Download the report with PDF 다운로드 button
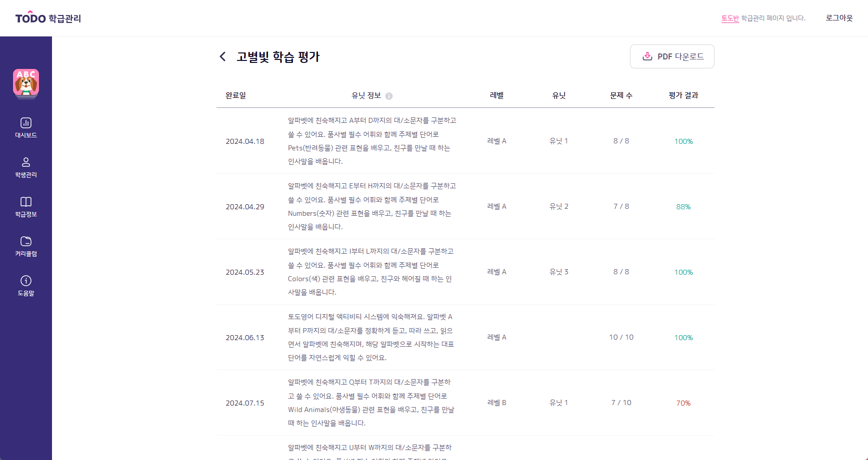Viewport: 868px width, 460px height. click(x=672, y=56)
